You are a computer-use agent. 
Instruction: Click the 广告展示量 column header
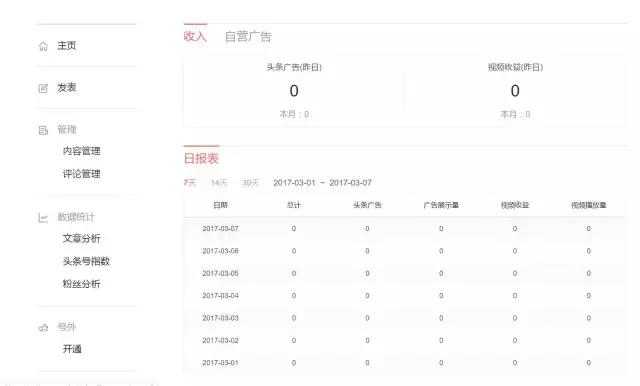click(x=441, y=205)
